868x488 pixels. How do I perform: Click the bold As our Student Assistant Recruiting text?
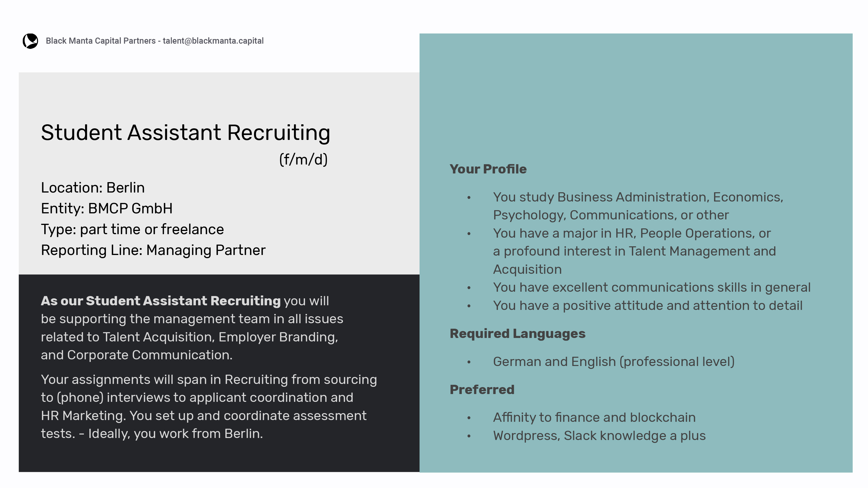(161, 301)
